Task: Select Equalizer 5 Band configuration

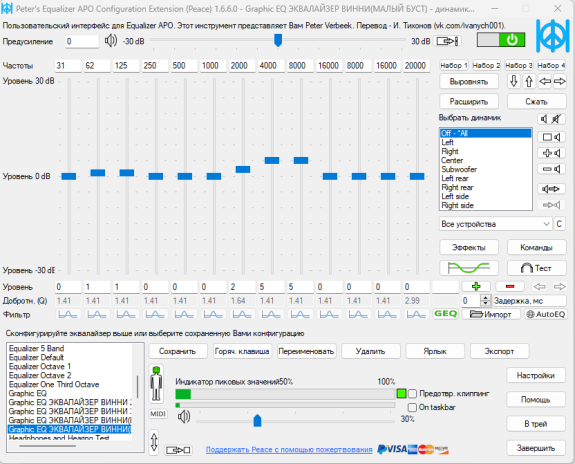Action: (70, 348)
